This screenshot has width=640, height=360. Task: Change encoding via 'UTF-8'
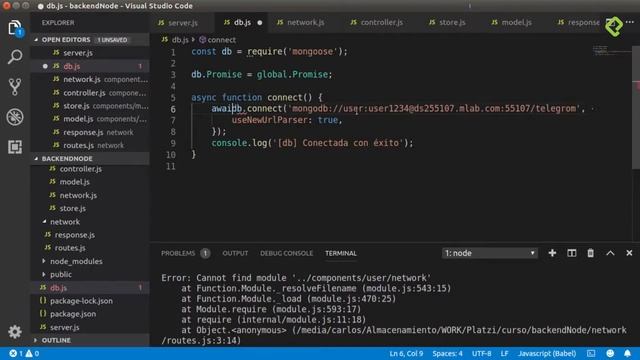tap(482, 353)
